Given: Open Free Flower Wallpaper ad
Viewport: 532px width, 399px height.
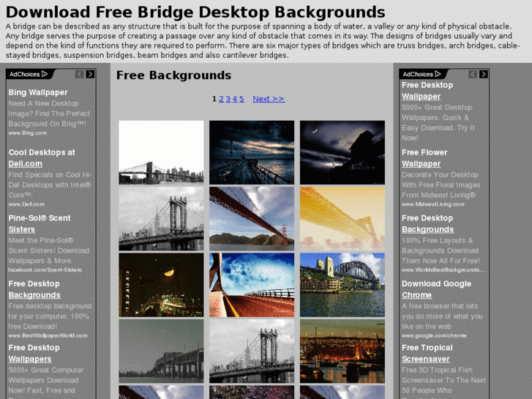Looking at the screenshot, I should [x=424, y=158].
